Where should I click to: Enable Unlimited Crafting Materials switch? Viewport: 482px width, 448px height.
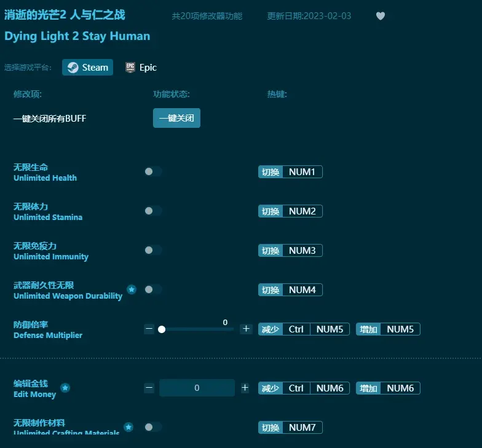[x=153, y=427]
